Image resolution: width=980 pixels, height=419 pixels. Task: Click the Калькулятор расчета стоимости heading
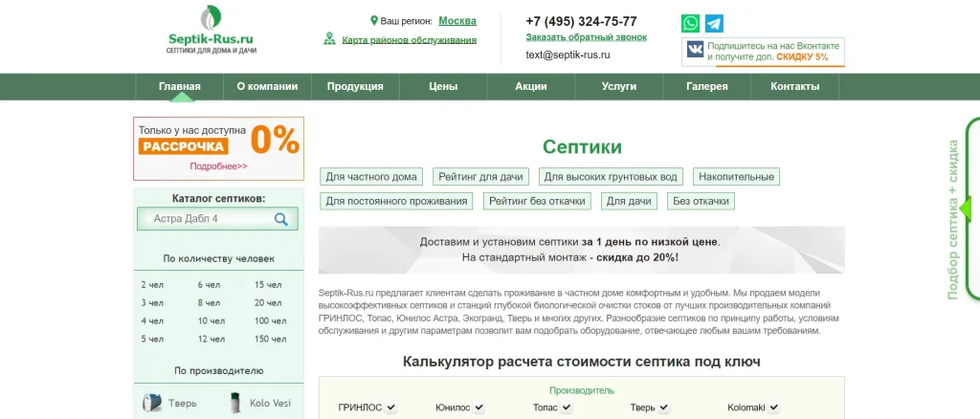click(581, 362)
